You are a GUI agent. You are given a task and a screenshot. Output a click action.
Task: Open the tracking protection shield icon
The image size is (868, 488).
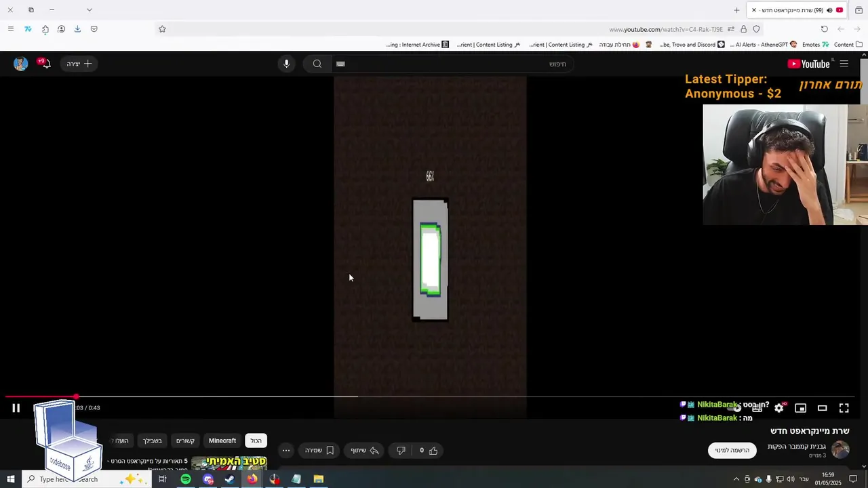[756, 29]
